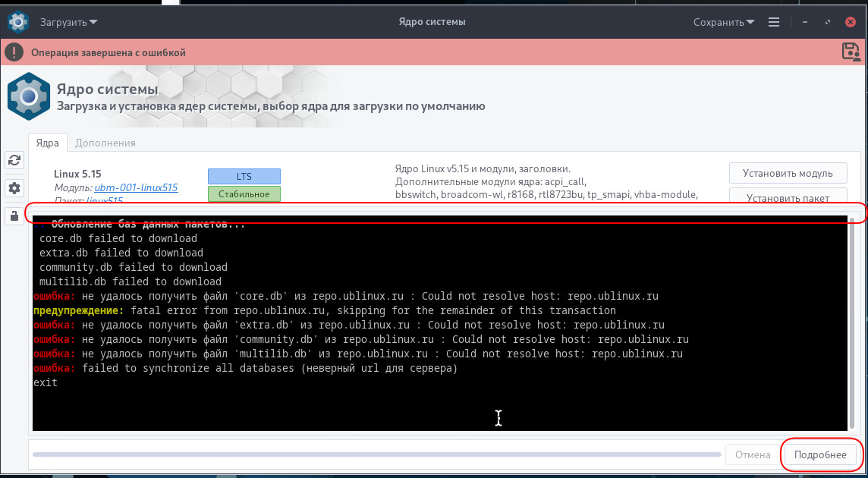Click the yellow предупреждение warning line
868x478 pixels.
coord(325,311)
